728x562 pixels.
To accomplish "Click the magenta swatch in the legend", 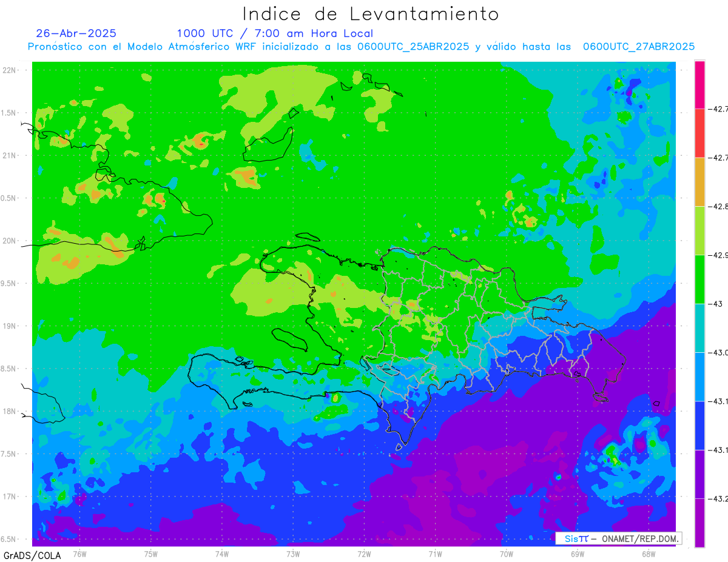I will [x=700, y=85].
